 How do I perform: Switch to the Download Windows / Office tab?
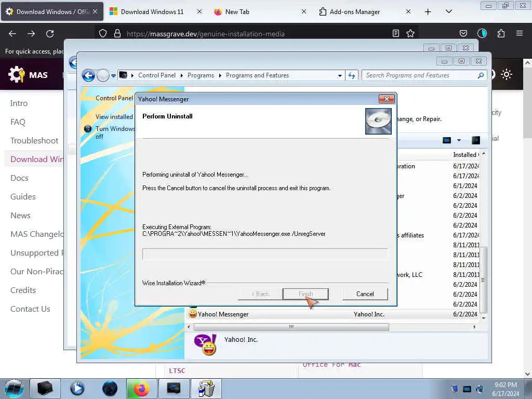(x=52, y=11)
